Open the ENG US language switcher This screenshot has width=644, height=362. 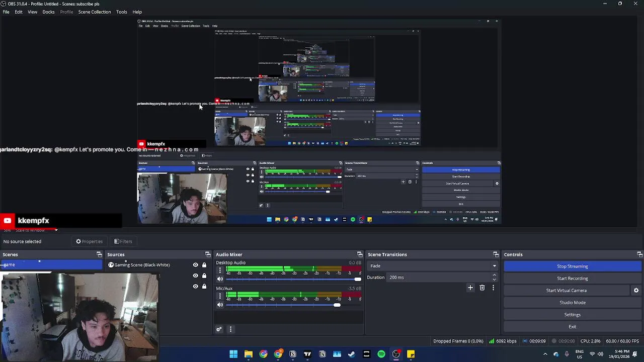pos(580,354)
